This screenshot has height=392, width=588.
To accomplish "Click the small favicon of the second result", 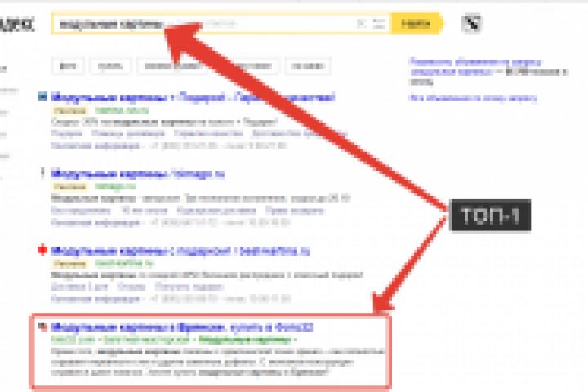I will [42, 173].
